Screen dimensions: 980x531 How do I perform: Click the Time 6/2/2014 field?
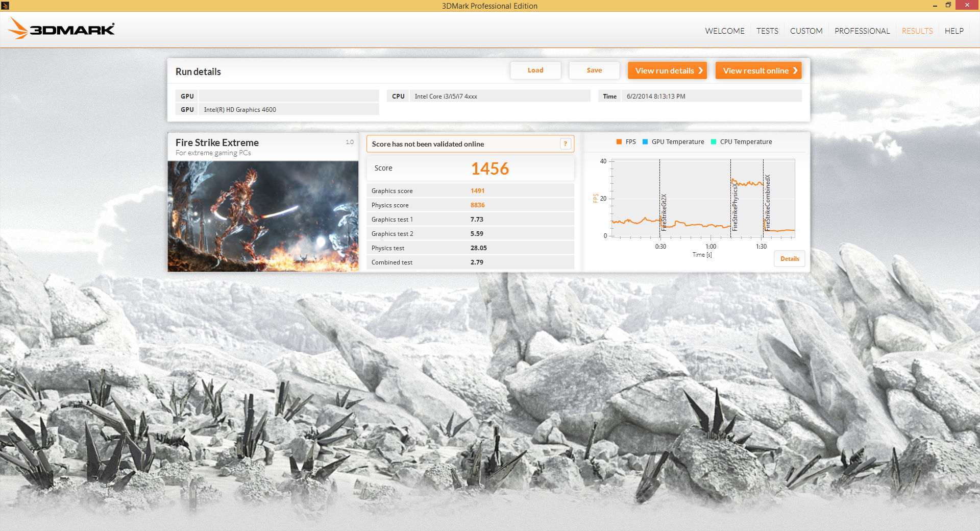coord(712,96)
